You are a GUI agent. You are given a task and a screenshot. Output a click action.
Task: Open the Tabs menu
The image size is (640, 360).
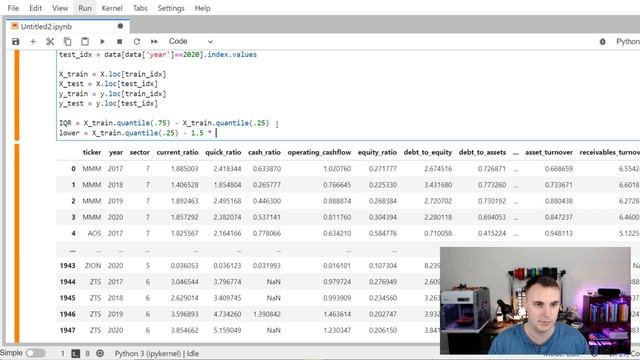[140, 8]
